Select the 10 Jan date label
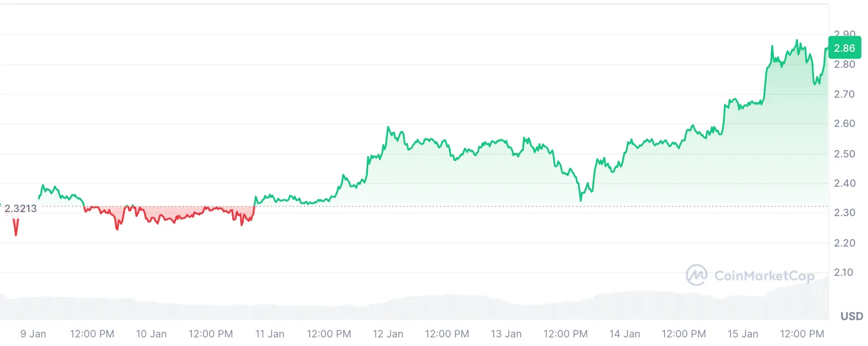Screen dimensions: 868x346 pos(152,334)
